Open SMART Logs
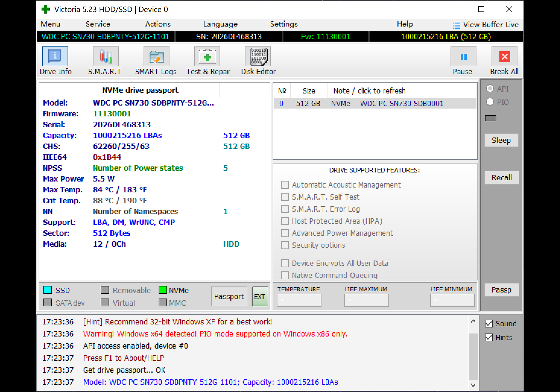560x392 pixels. (156, 56)
